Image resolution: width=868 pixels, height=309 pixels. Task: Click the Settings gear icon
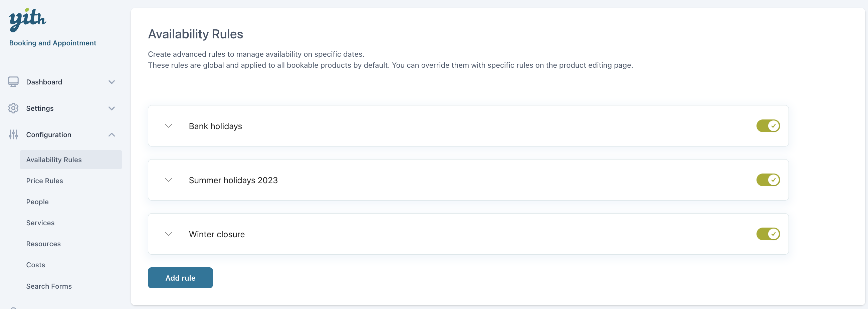point(13,108)
